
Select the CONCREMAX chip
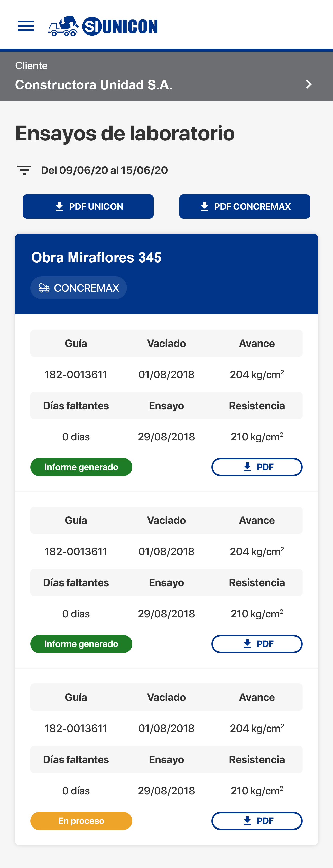[x=79, y=288]
